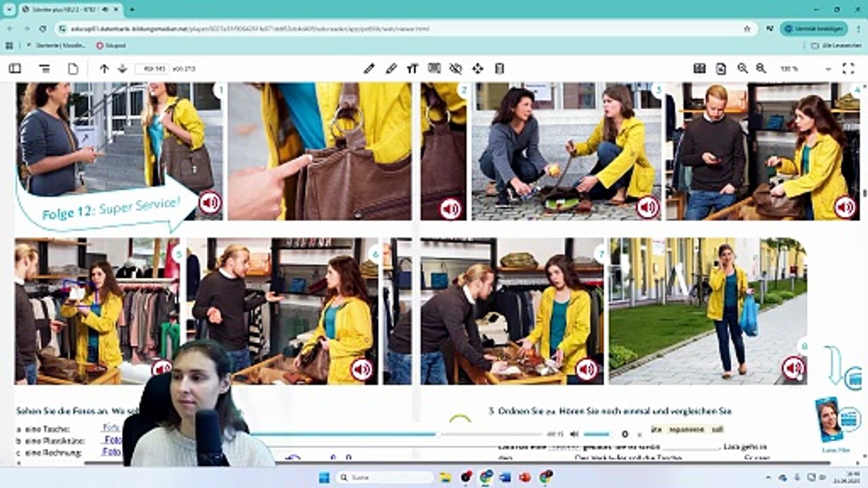The height and width of the screenshot is (488, 868).
Task: Open the table of contents list icon
Action: [x=45, y=68]
